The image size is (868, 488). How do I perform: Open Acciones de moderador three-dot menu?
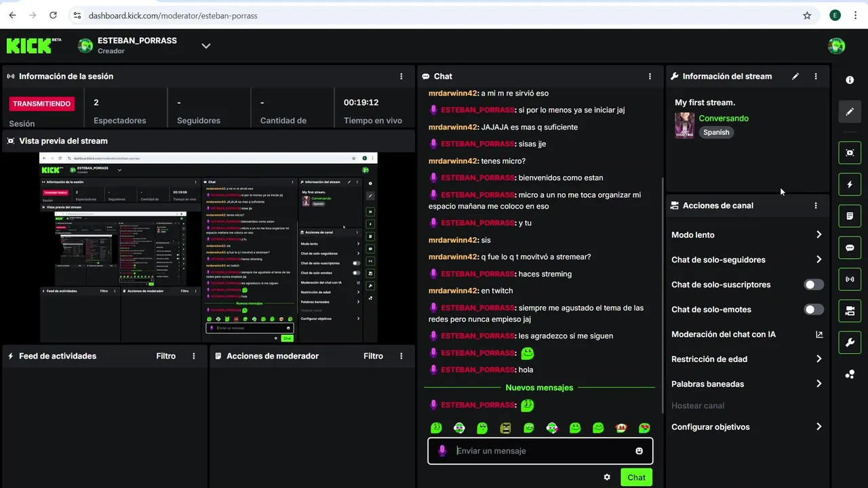[401, 356]
